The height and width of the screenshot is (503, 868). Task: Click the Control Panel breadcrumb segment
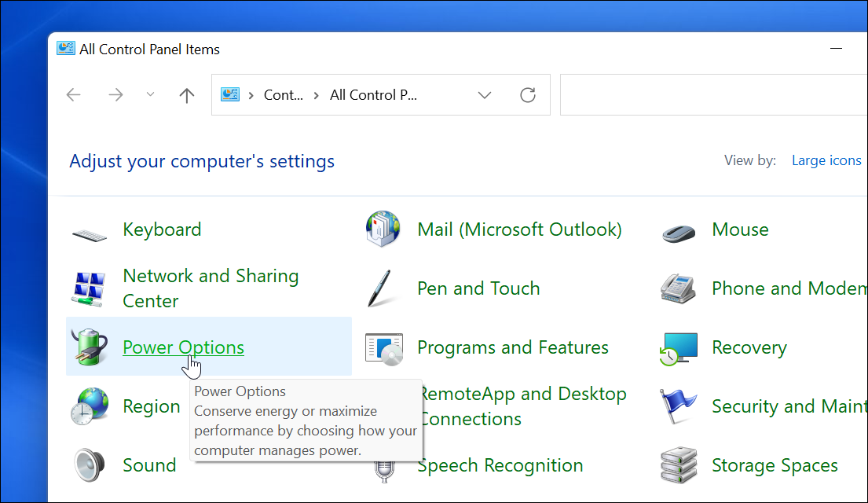pos(283,95)
